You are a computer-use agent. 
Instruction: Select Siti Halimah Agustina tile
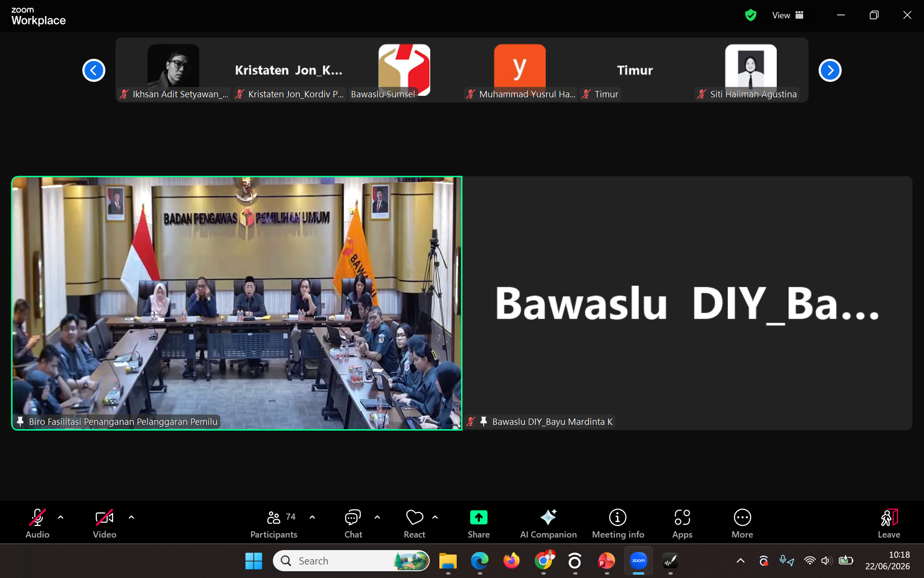click(x=751, y=70)
